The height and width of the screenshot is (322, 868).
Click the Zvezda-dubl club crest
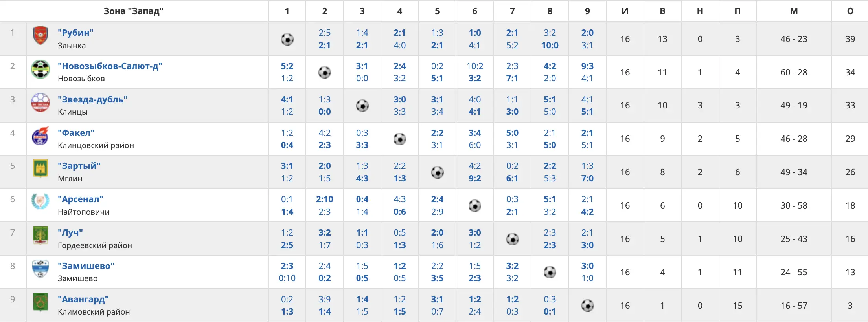click(40, 103)
